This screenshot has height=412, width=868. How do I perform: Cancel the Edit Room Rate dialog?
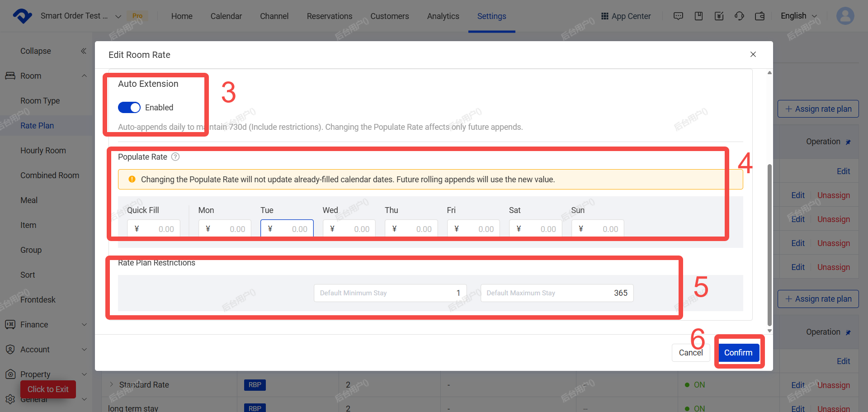[691, 352]
